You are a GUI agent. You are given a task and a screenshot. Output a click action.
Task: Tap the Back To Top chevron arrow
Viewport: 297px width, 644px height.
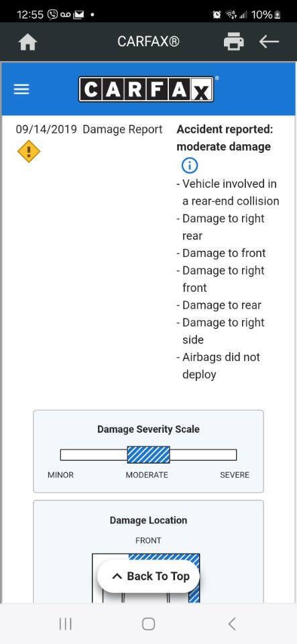click(117, 577)
